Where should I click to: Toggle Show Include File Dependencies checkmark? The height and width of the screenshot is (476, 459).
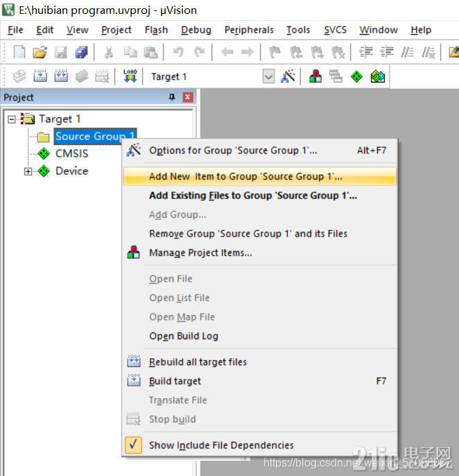(133, 445)
